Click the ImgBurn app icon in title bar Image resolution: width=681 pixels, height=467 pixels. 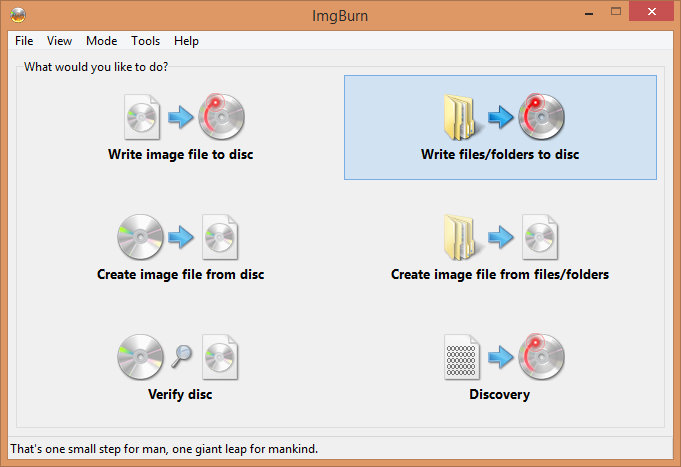18,15
